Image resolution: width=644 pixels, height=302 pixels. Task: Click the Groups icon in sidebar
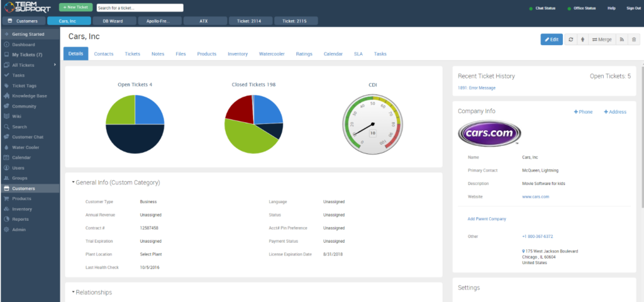[6, 178]
